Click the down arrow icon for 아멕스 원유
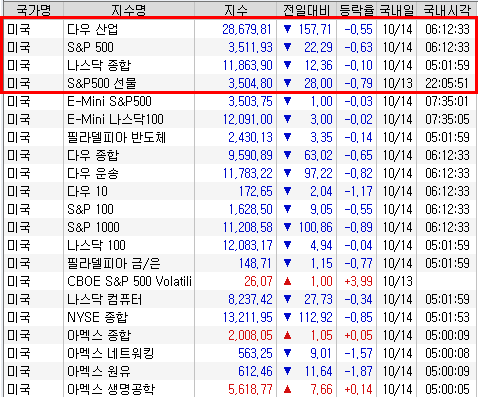The width and height of the screenshot is (478, 397). 287,371
